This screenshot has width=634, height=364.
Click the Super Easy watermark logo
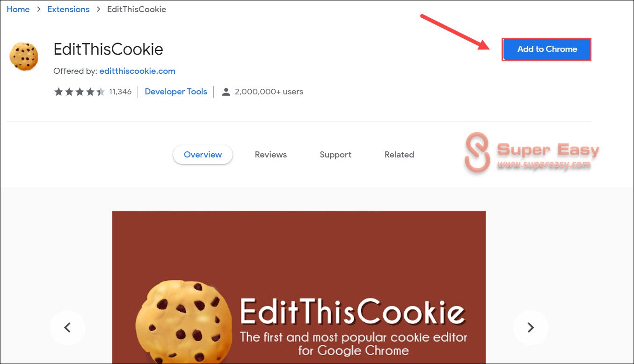[x=532, y=152]
